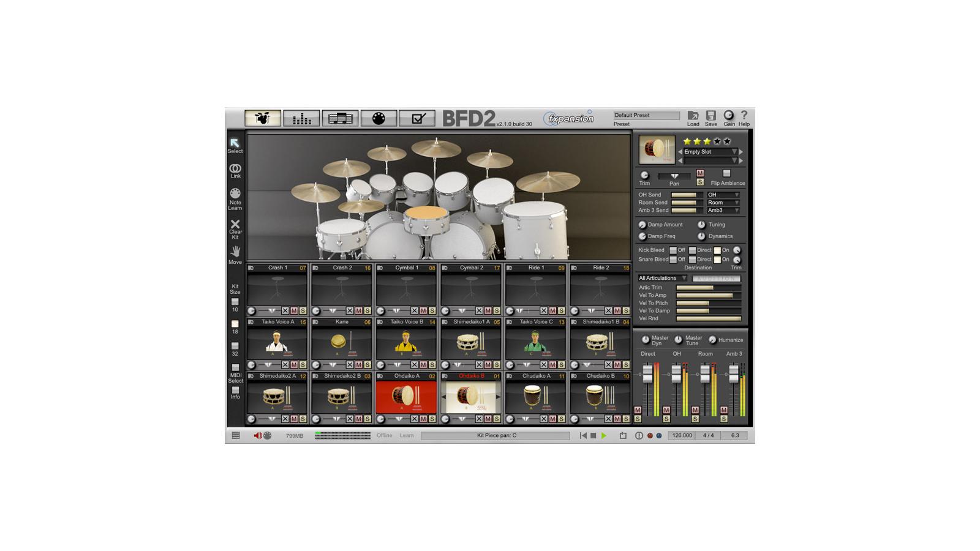The width and height of the screenshot is (980, 551).
Task: Activate the Link tool
Action: coord(235,168)
